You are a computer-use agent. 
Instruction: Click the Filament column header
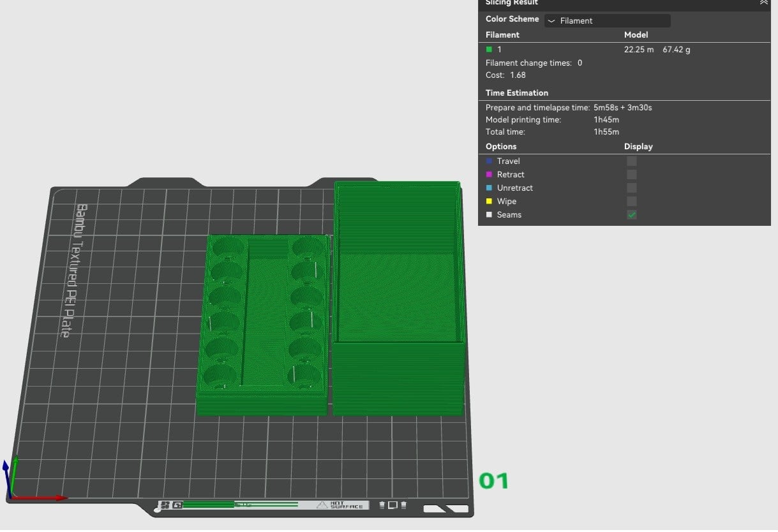coord(502,35)
